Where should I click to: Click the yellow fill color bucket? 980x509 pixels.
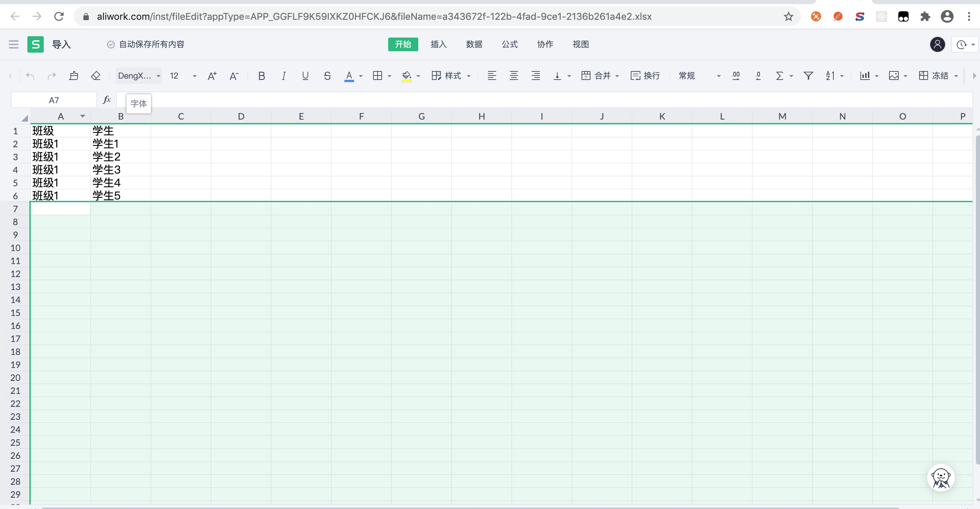tap(406, 76)
